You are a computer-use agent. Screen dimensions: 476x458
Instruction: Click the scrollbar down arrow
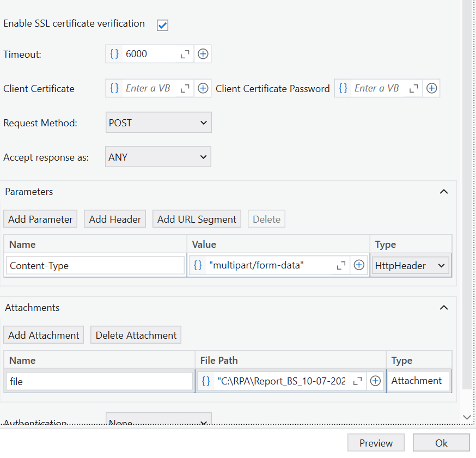(466, 417)
